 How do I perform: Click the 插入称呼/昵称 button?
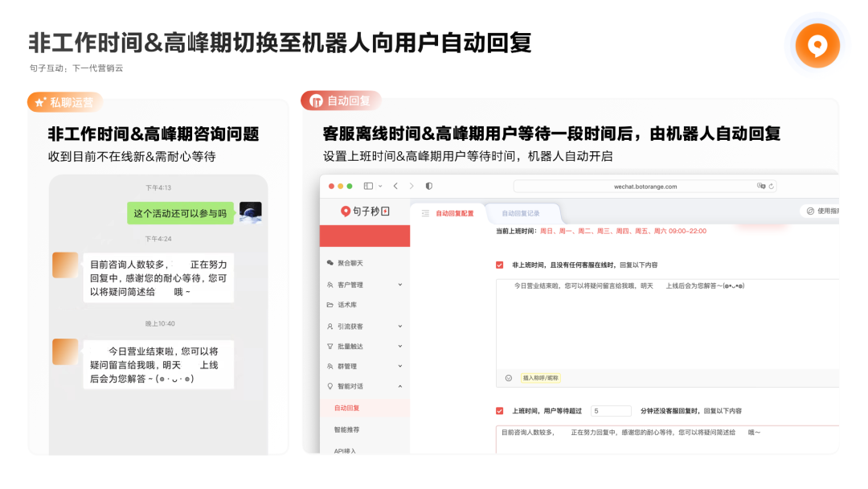[540, 378]
